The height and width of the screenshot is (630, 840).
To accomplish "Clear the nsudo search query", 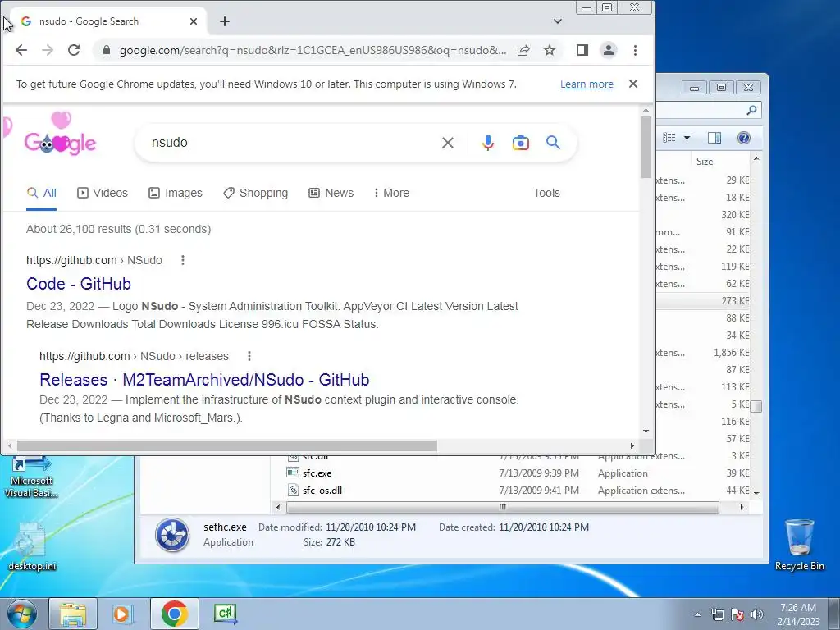I will pos(448,143).
